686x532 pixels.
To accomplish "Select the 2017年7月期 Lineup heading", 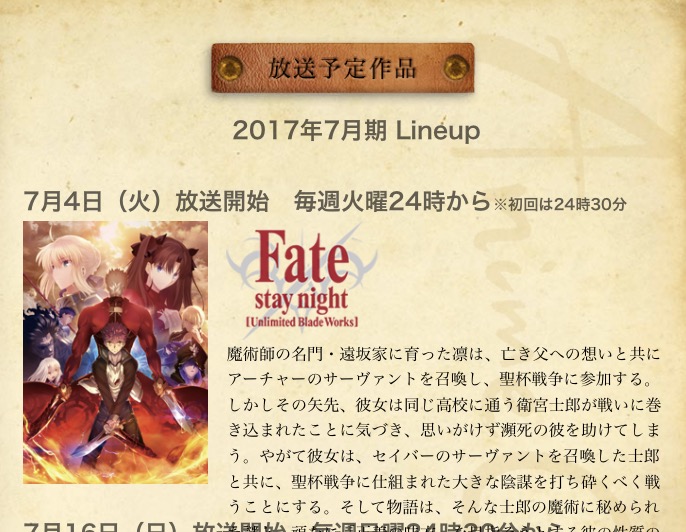I will 356,130.
